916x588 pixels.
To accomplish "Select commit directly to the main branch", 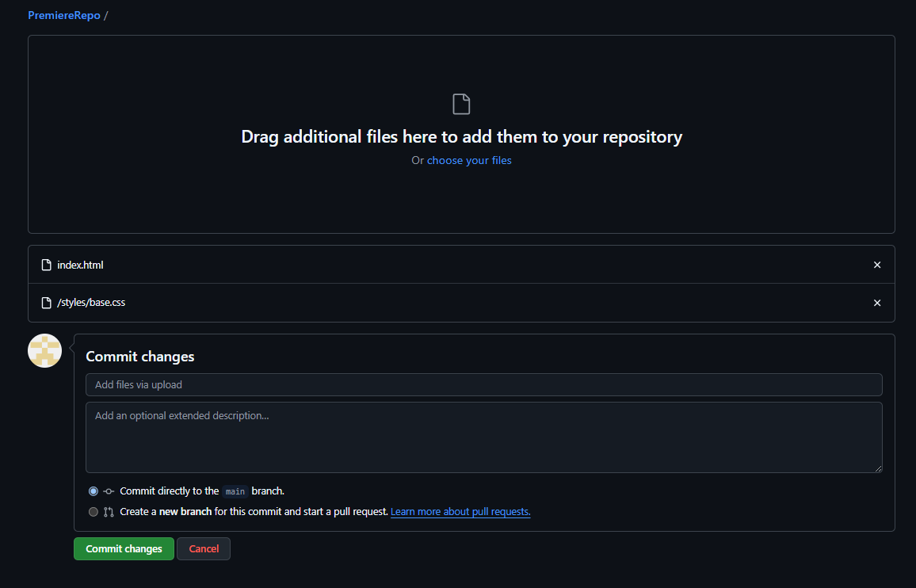I will pos(93,491).
